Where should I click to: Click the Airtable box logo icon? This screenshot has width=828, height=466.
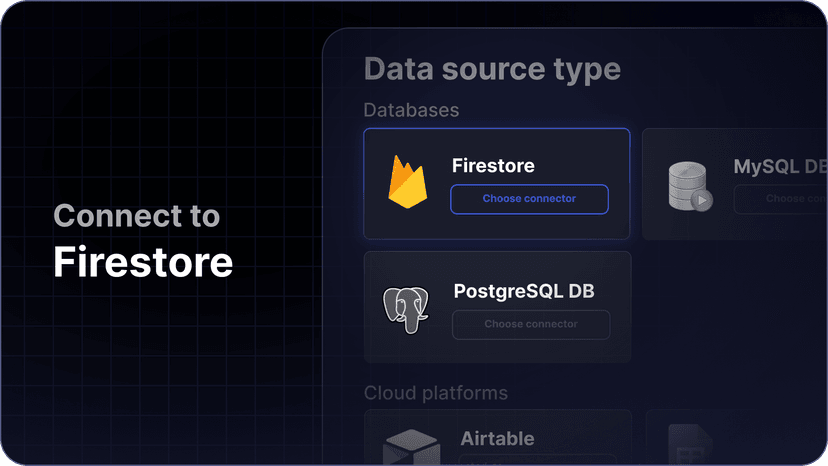412,446
